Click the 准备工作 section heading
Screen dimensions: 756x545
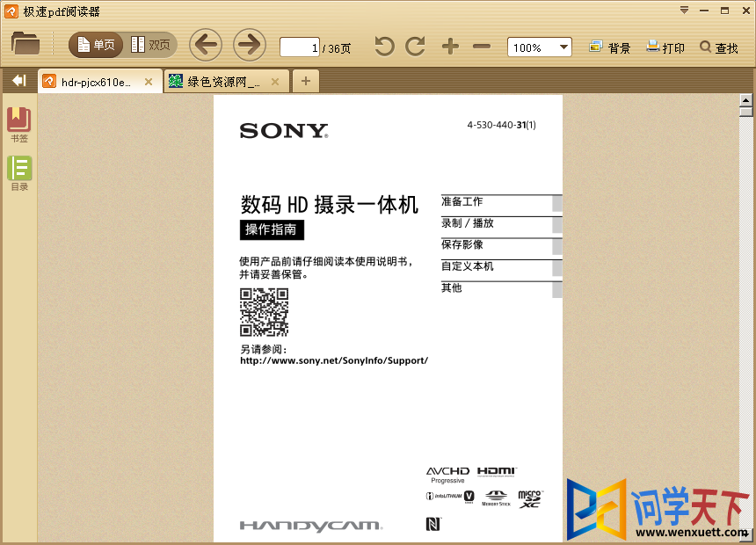[x=462, y=201]
